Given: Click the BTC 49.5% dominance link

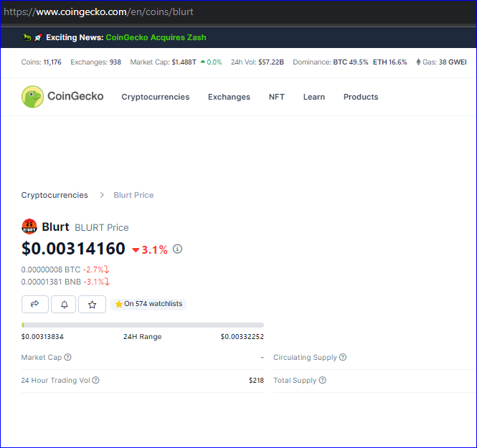Looking at the screenshot, I should (351, 62).
